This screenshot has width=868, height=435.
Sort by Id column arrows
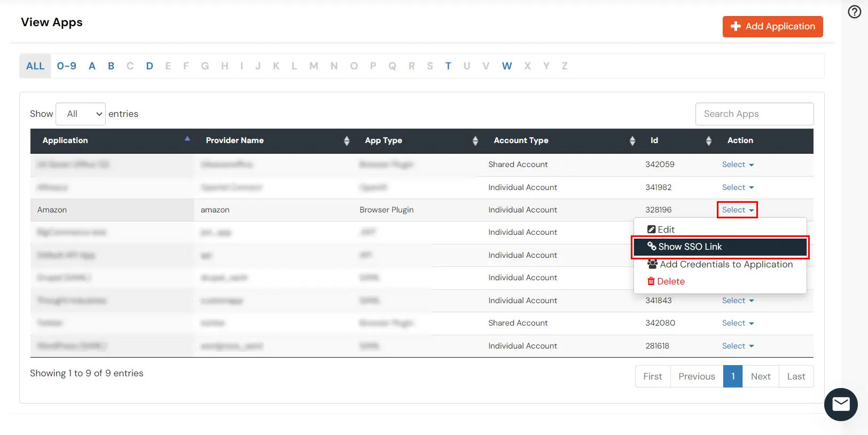[x=709, y=140]
